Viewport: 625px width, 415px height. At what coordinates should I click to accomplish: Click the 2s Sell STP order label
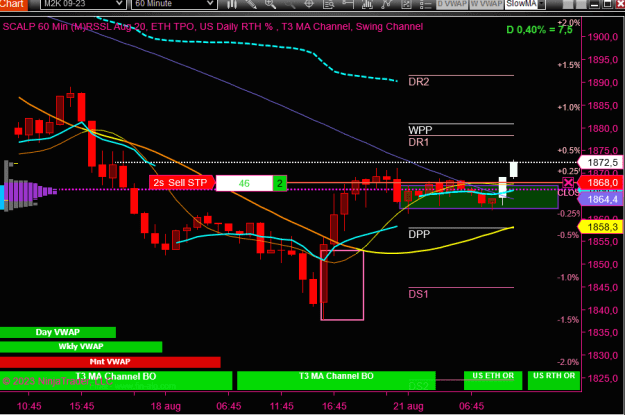pyautogui.click(x=182, y=183)
